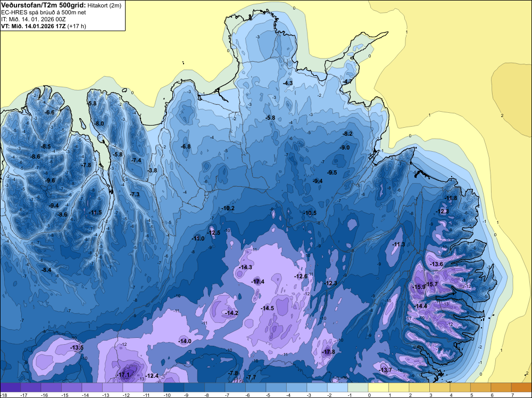This screenshot has width=532, height=398.
Task: Click the 'Hitakort (2m)' header label
Action: (x=104, y=5)
